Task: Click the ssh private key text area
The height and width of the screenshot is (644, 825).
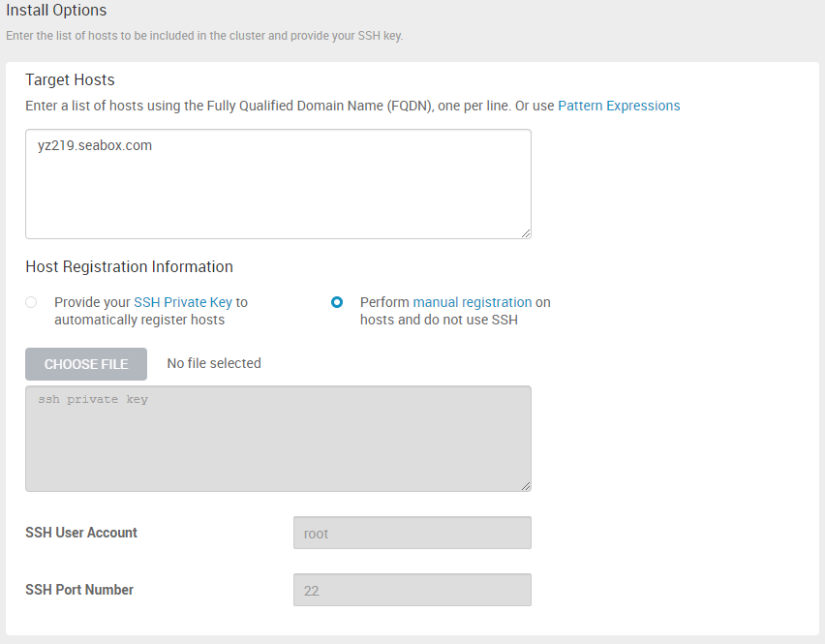Action: pos(278,439)
